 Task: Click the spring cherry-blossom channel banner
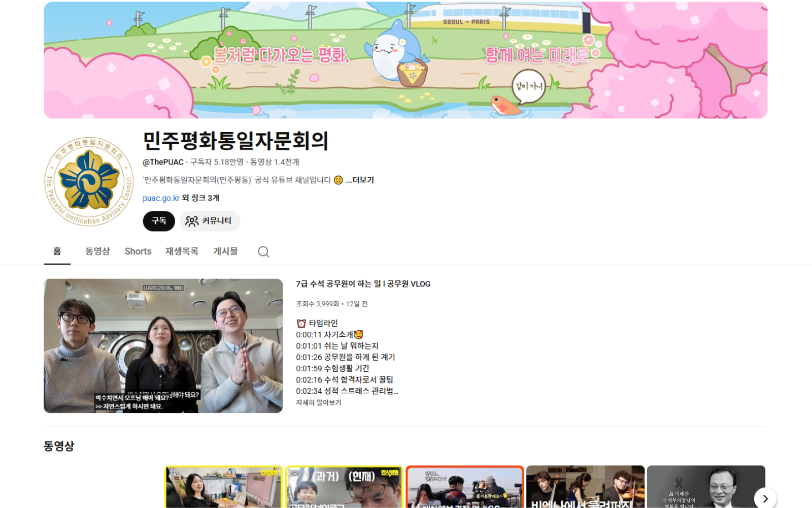(405, 60)
